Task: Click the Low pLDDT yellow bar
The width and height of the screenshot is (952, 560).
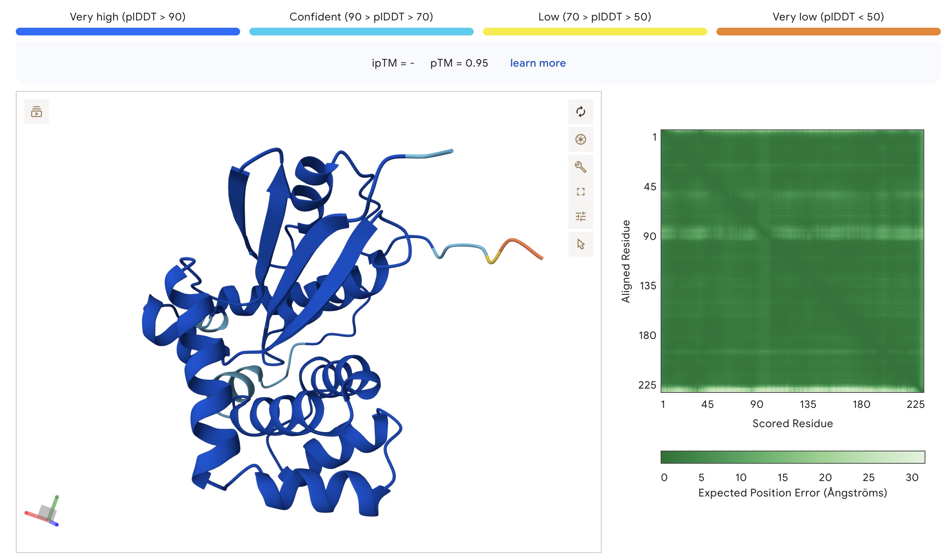Action: pos(595,32)
